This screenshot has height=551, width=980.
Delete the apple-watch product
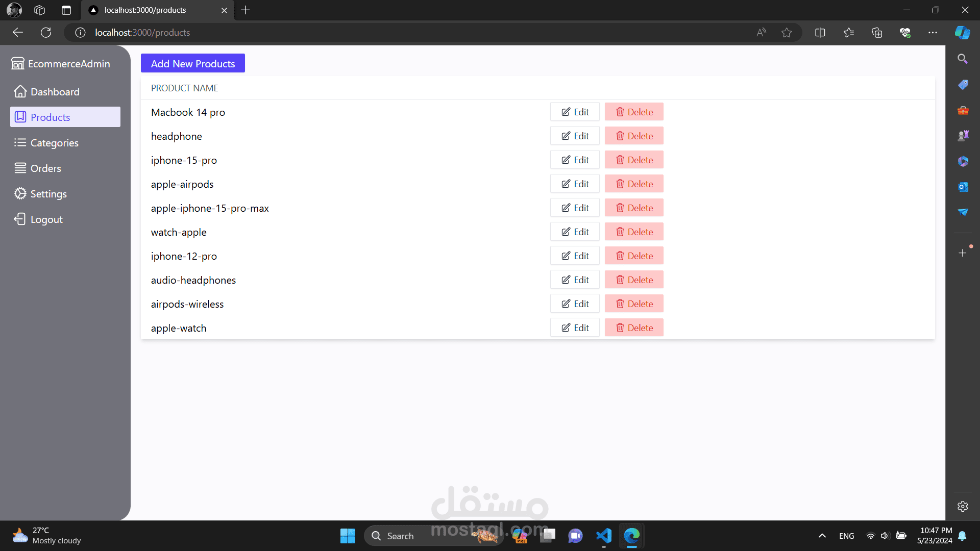pos(634,328)
